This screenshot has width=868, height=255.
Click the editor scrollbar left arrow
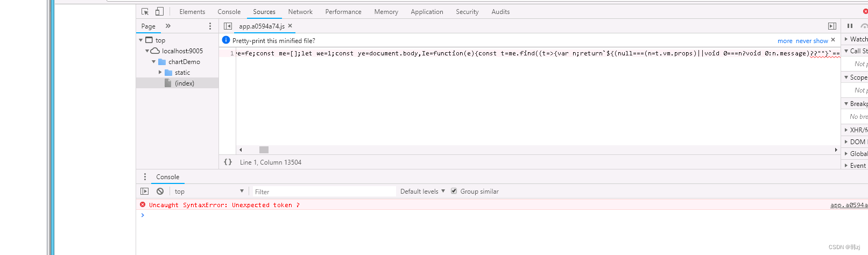click(x=241, y=150)
